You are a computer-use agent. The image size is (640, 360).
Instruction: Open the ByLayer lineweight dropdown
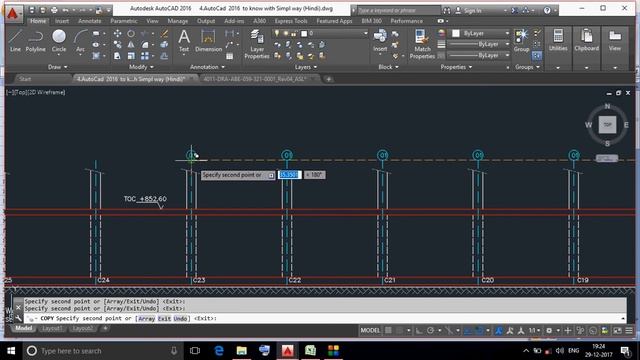(x=478, y=44)
